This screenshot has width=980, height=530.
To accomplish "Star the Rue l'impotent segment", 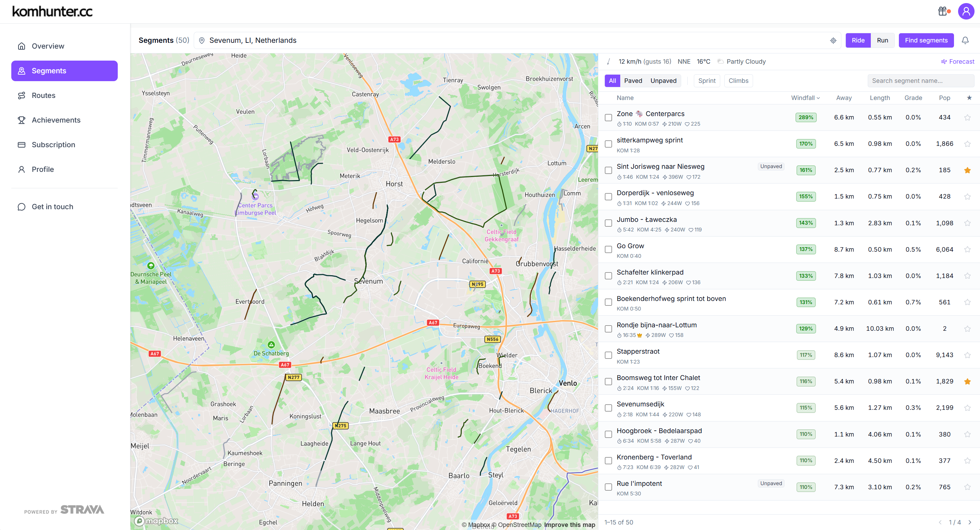I will [967, 487].
